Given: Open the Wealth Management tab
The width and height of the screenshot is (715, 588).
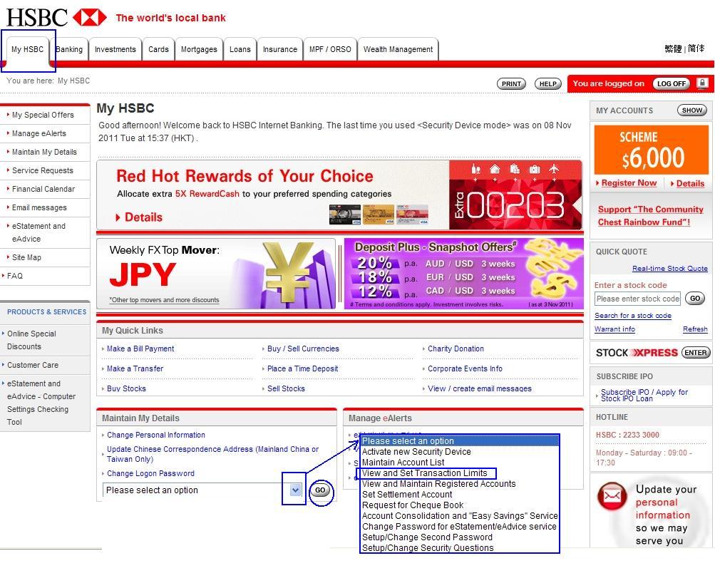Looking at the screenshot, I should (x=398, y=49).
